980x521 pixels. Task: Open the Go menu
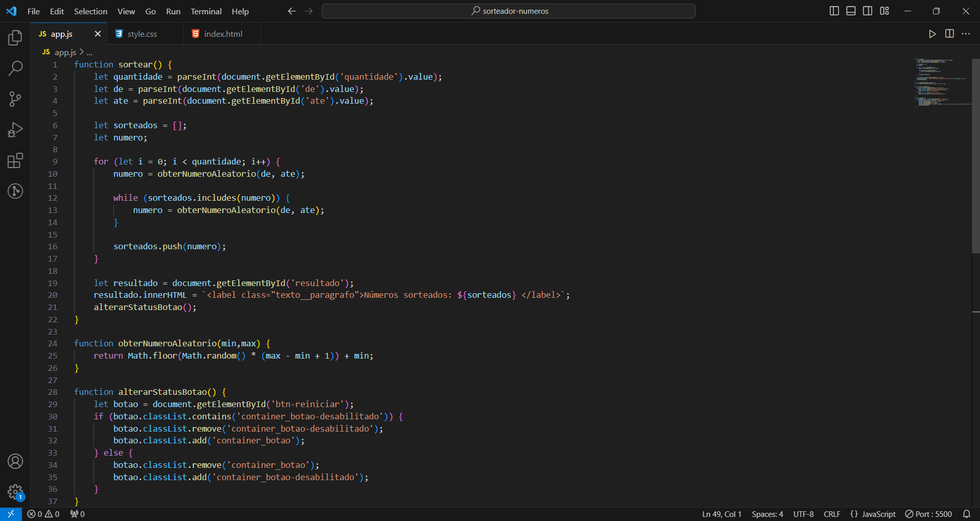coord(151,11)
